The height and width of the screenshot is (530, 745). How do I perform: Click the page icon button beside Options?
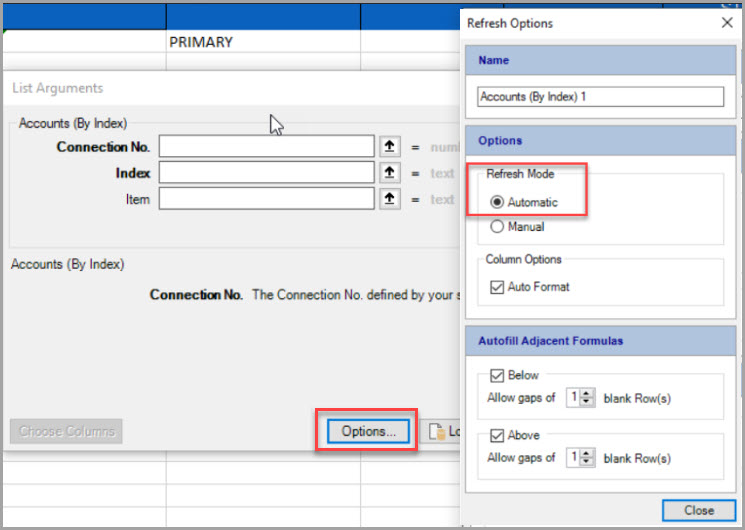click(x=440, y=432)
